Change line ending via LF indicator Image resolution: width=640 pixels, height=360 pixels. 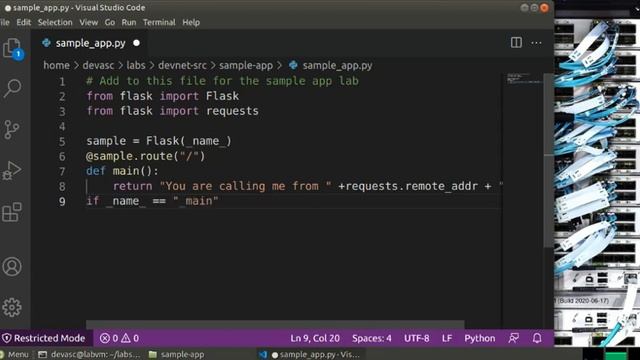coord(447,338)
